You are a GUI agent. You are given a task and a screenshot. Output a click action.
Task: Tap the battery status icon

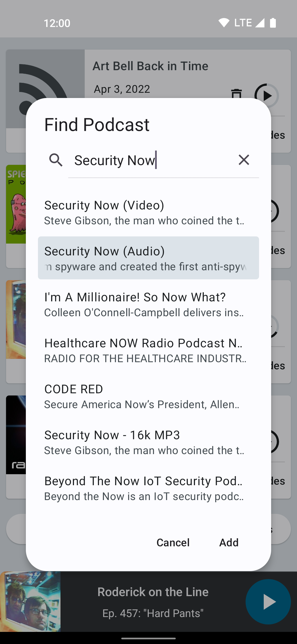click(273, 23)
